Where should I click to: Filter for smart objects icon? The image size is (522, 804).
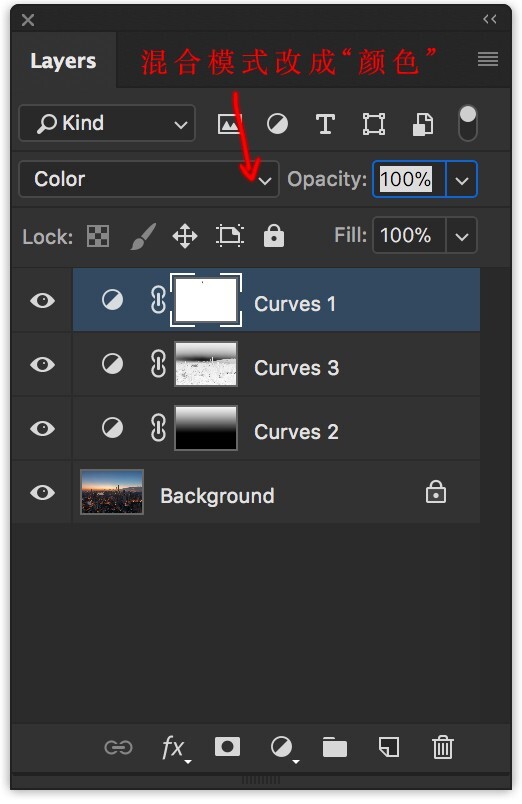pyautogui.click(x=423, y=124)
